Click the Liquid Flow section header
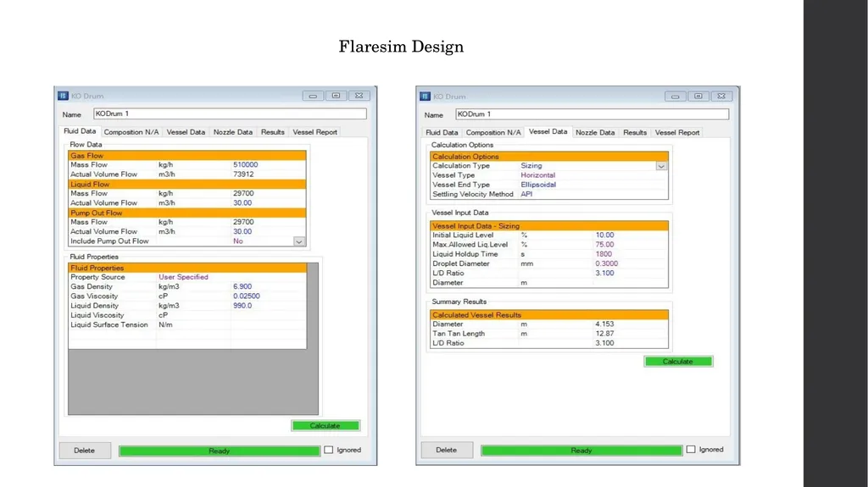The image size is (868, 487). point(187,185)
